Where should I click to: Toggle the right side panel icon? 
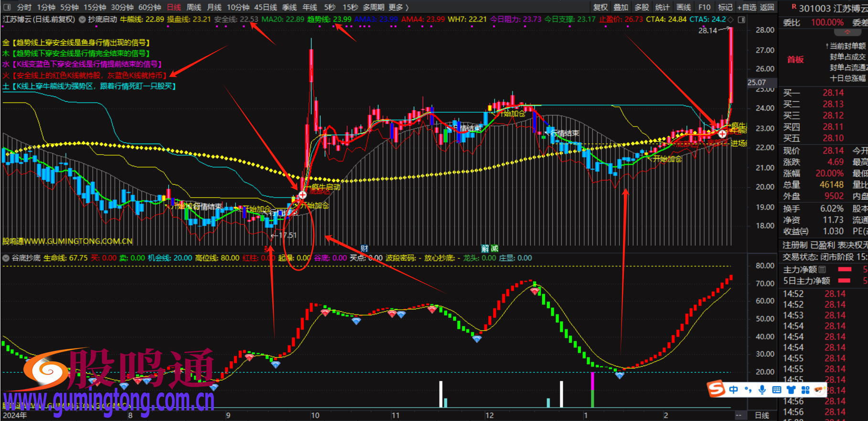point(741,20)
